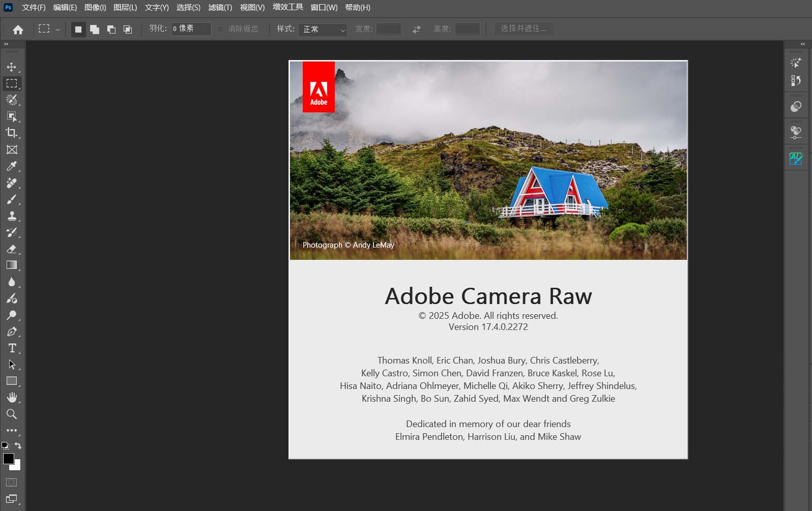
Task: Select the Blur tool
Action: click(12, 282)
